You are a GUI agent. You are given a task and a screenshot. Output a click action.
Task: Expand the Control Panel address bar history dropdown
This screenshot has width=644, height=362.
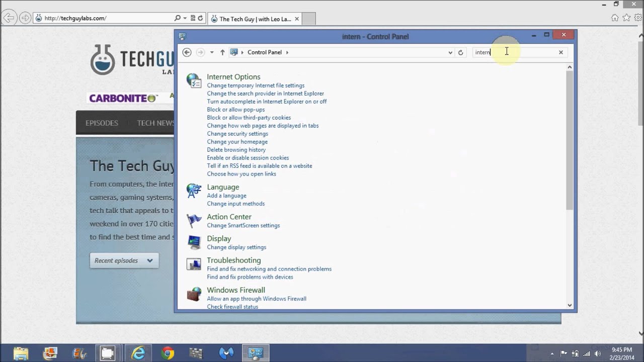click(450, 52)
